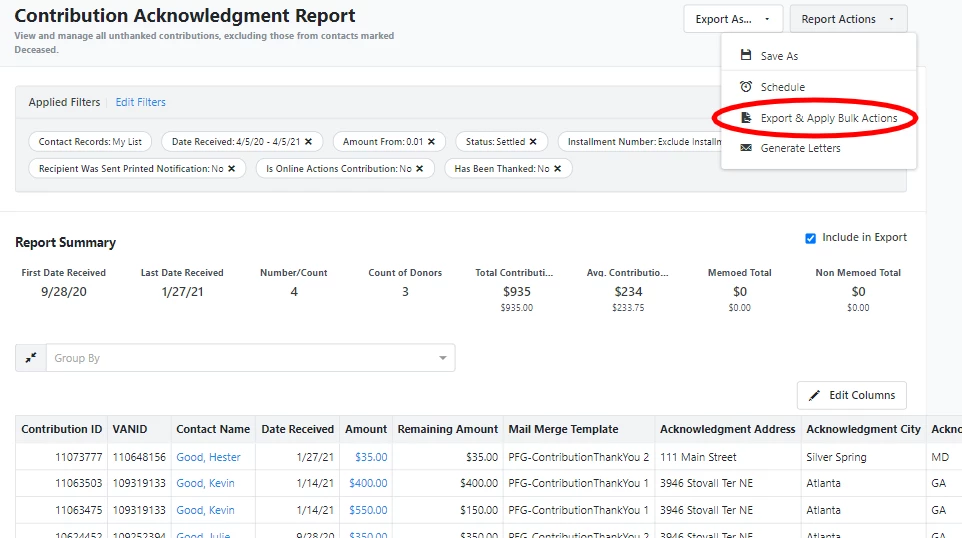This screenshot has height=538, width=962.
Task: Click the Last Date Received value 1/27/21
Action: 182,292
